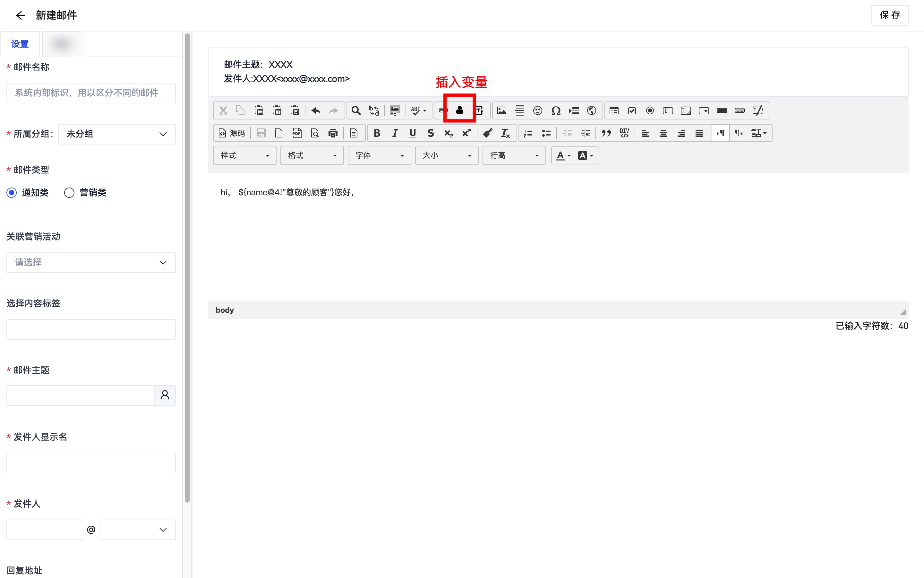Open the Find magnifier tool
The image size is (924, 578).
356,111
